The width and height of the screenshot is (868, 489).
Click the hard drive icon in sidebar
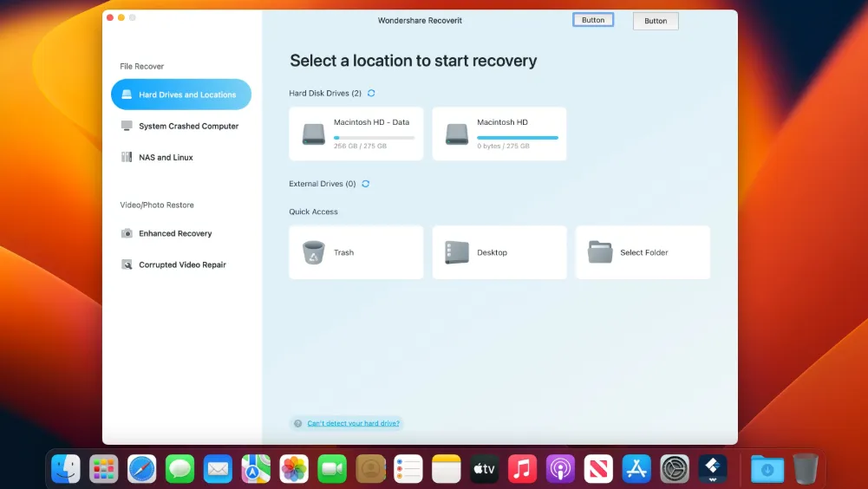[127, 95]
